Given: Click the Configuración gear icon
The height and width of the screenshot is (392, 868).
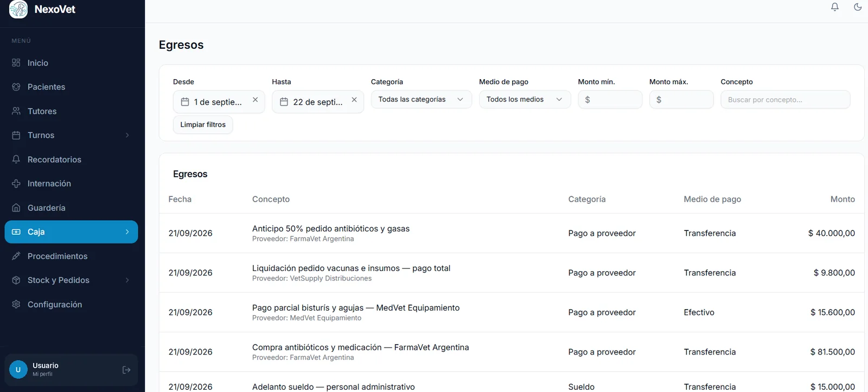Looking at the screenshot, I should (x=16, y=304).
